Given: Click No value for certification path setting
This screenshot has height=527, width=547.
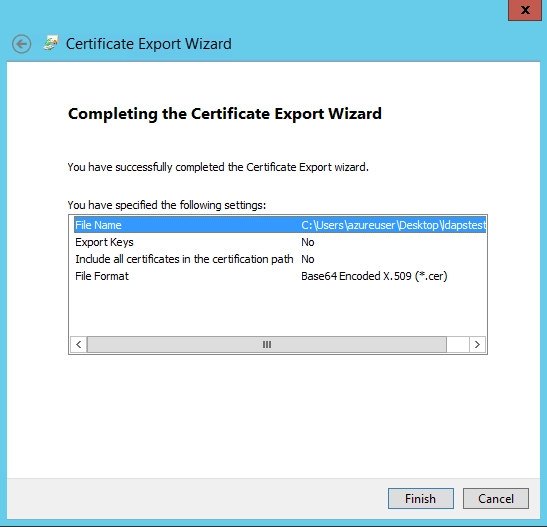Looking at the screenshot, I should pos(308,259).
